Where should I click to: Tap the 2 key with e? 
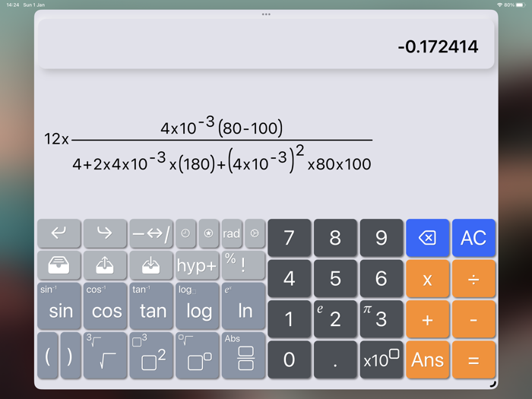tap(335, 319)
